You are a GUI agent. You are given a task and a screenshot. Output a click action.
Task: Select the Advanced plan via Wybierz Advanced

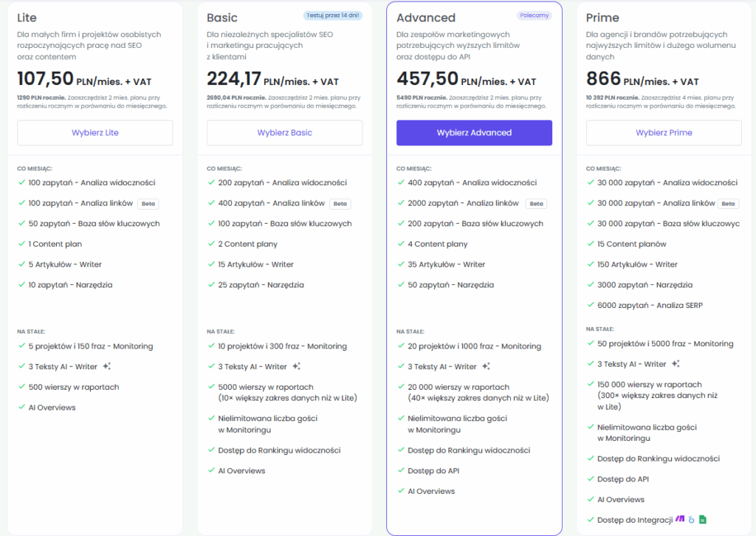(474, 133)
